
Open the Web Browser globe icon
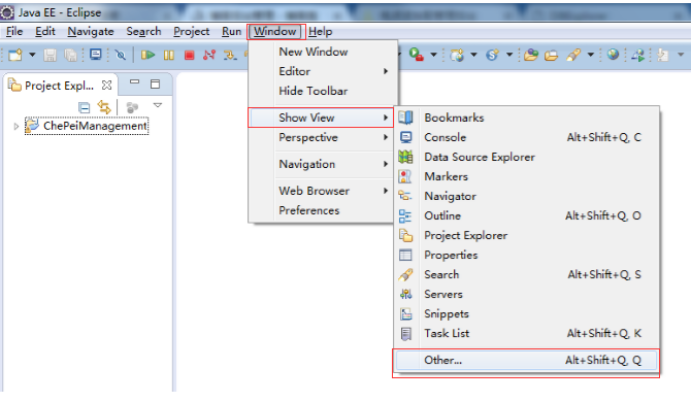click(613, 55)
